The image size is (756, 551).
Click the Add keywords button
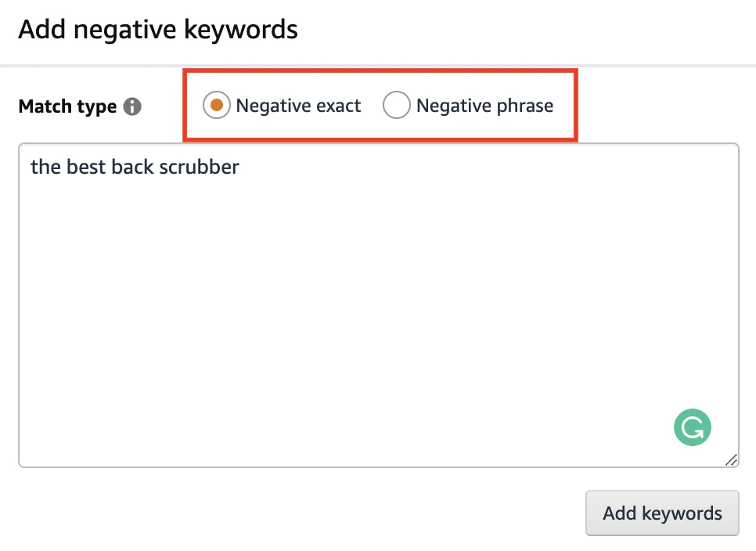pyautogui.click(x=662, y=513)
